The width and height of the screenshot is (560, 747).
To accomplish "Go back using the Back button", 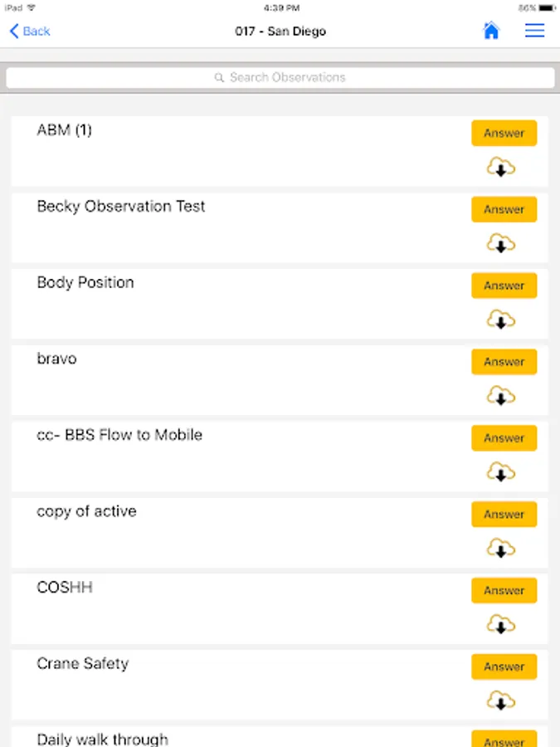I will click(x=30, y=31).
